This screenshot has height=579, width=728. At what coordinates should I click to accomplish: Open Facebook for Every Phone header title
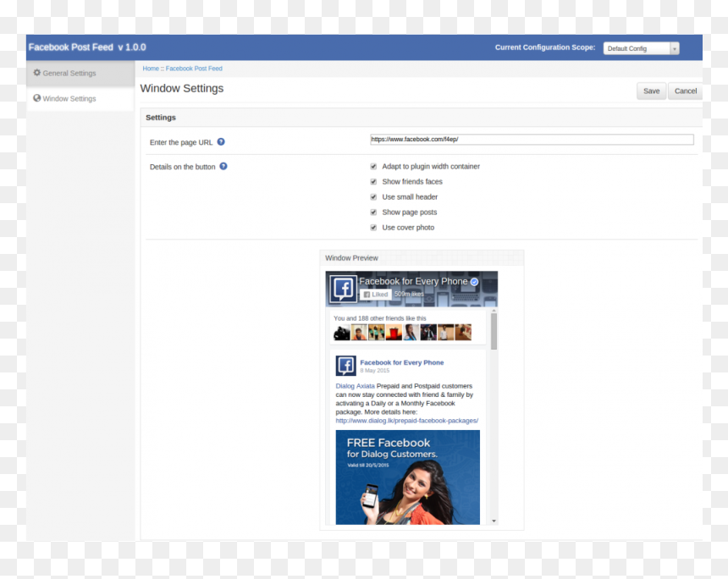[x=413, y=281]
